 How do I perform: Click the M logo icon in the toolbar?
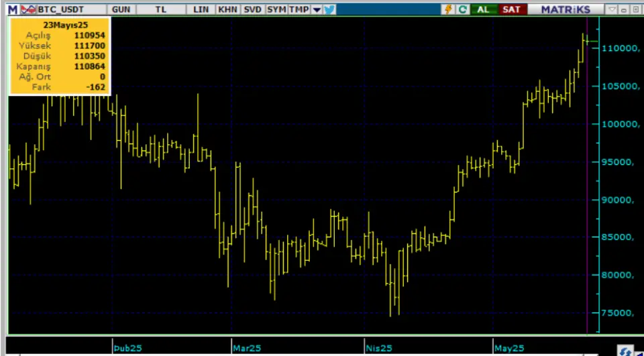click(x=13, y=9)
